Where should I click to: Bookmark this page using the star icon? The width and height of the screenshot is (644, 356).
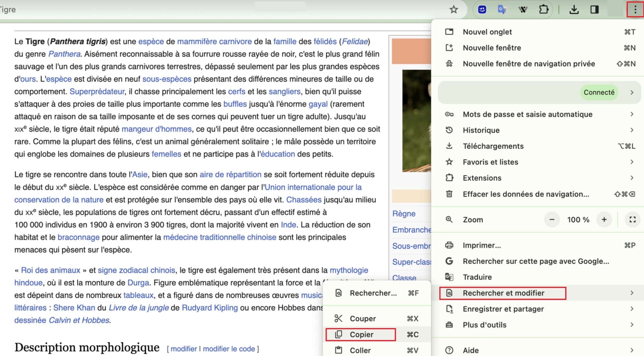coord(453,9)
